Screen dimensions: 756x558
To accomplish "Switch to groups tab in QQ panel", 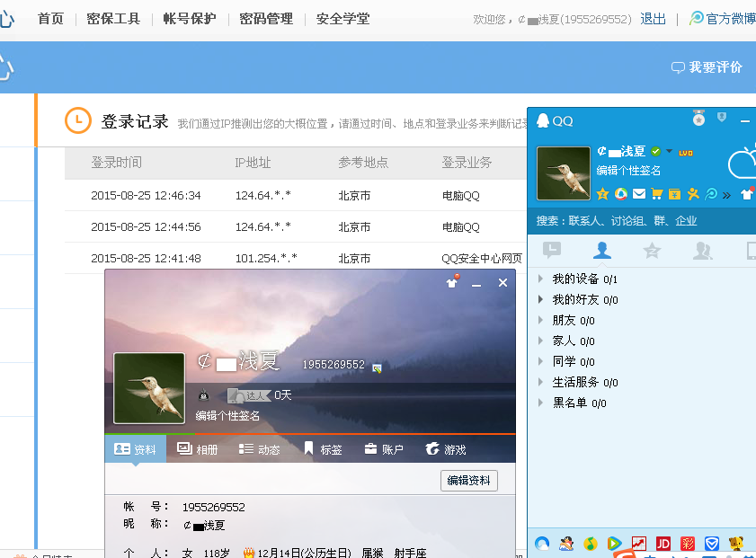I will (x=702, y=250).
